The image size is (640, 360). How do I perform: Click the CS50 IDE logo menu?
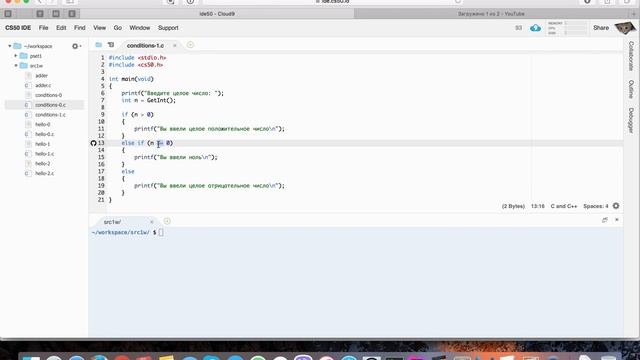tap(18, 28)
